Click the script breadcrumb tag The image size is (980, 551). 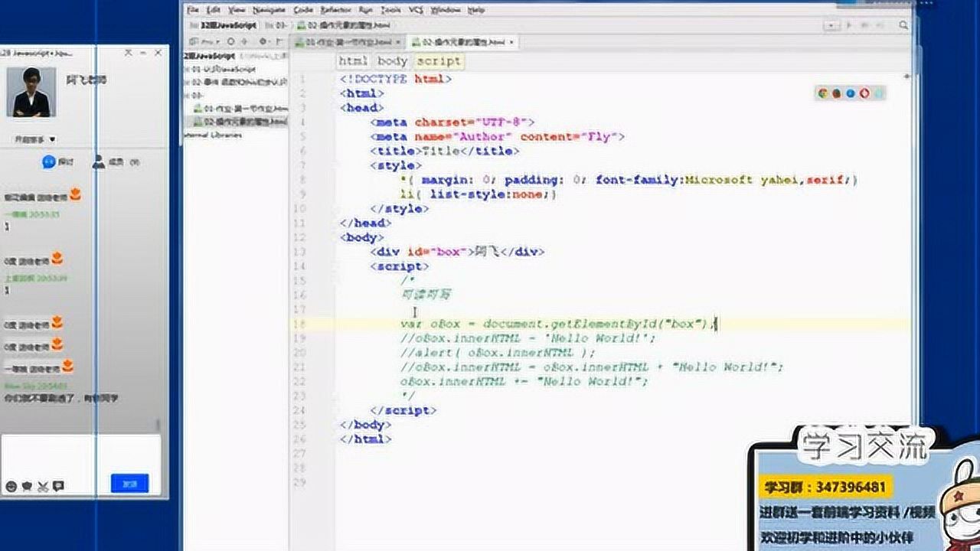point(439,60)
